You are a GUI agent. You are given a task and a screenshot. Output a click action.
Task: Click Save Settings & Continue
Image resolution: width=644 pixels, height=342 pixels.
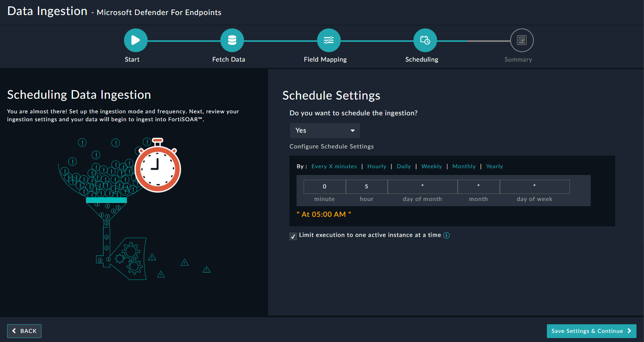591,331
